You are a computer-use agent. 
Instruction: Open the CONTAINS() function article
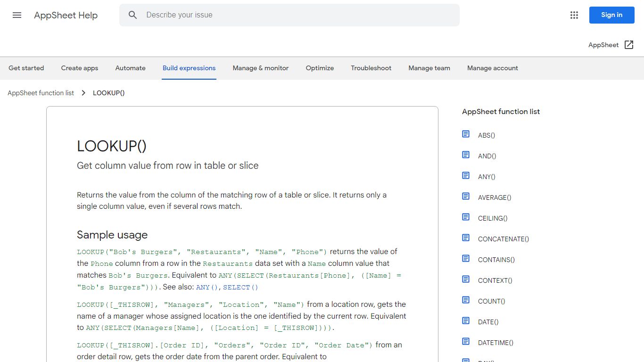pyautogui.click(x=496, y=260)
